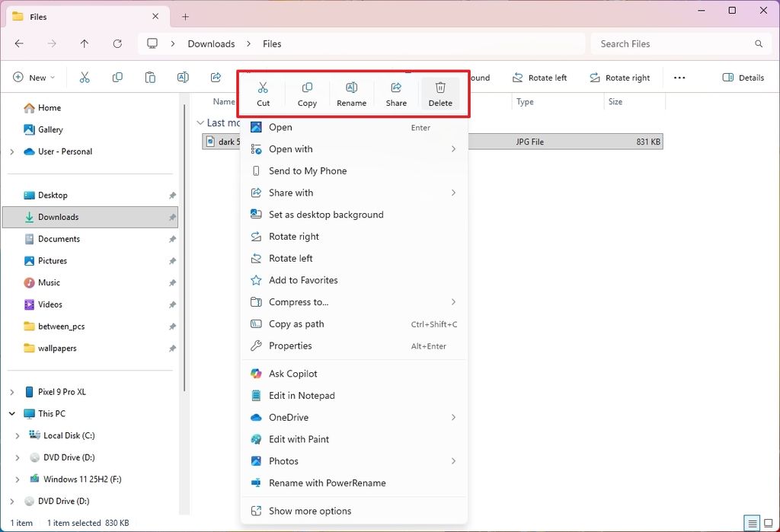This screenshot has width=780, height=532.
Task: Open the file with Ask Copilot
Action: coord(293,373)
